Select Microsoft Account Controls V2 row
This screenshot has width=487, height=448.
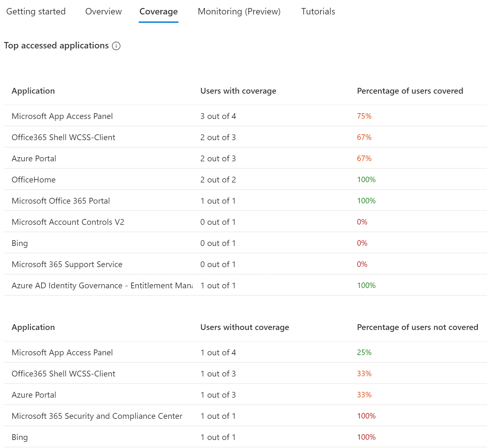point(68,222)
